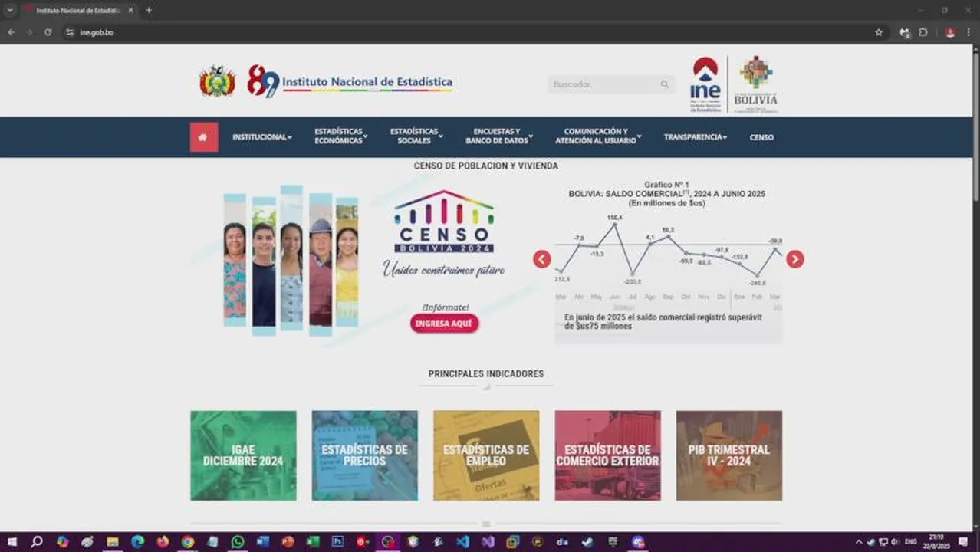The height and width of the screenshot is (552, 980).
Task: Click the Saldo Comercial chart slide
Action: coord(669,261)
